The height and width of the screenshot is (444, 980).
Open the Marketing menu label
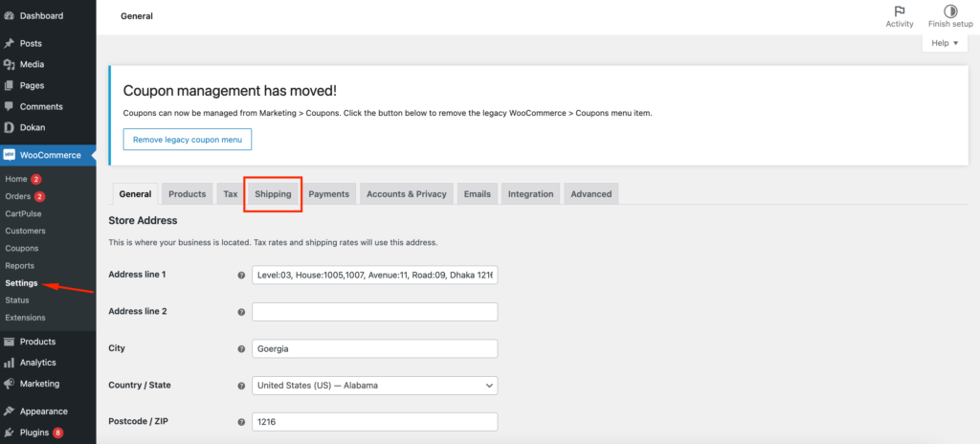click(x=39, y=384)
